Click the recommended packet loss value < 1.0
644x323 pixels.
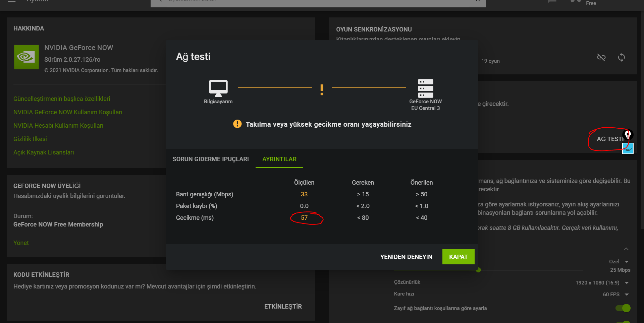pos(422,206)
